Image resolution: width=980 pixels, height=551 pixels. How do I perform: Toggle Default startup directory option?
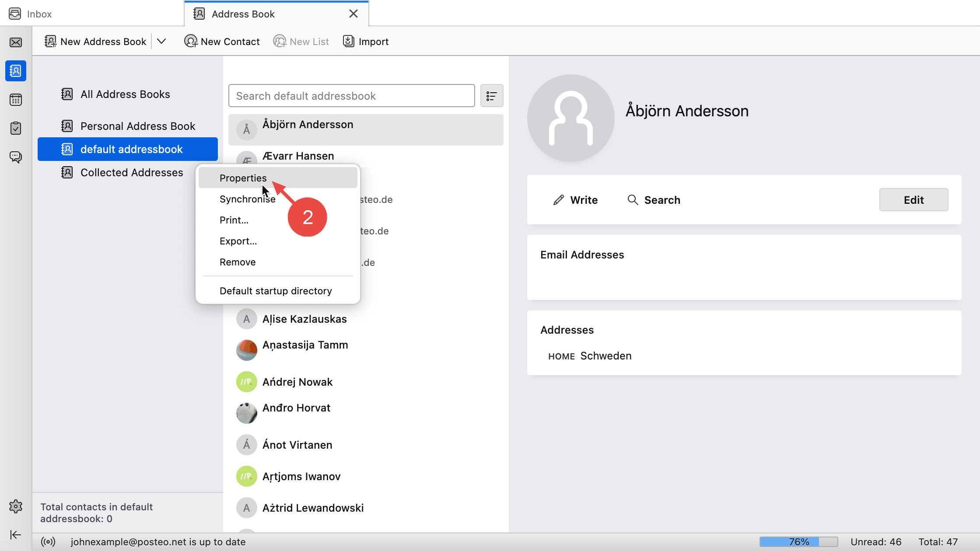pos(276,291)
